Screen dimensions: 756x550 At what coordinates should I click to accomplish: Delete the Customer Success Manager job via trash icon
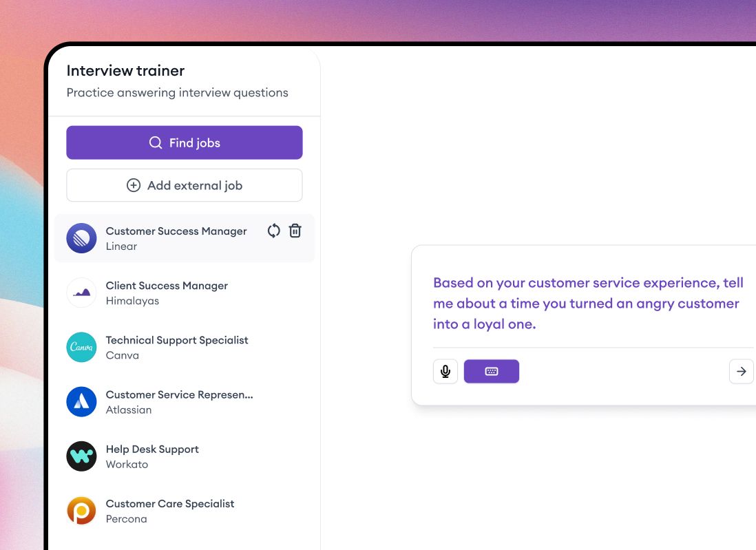[295, 231]
